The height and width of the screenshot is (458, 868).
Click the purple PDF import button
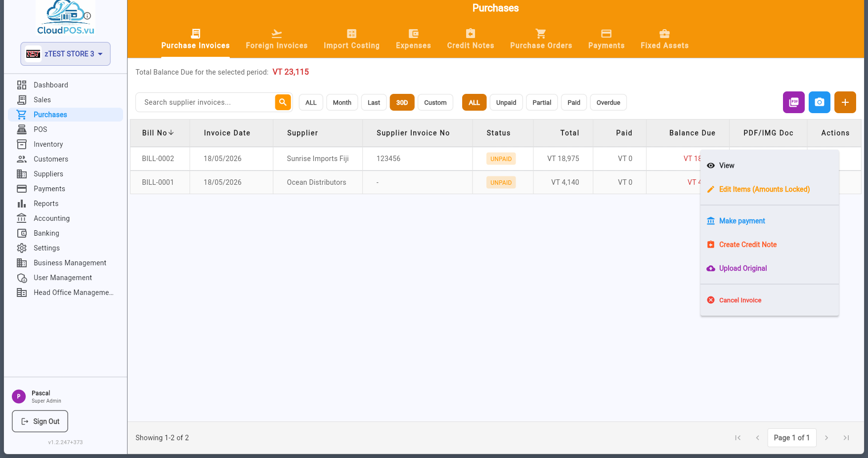[794, 102]
